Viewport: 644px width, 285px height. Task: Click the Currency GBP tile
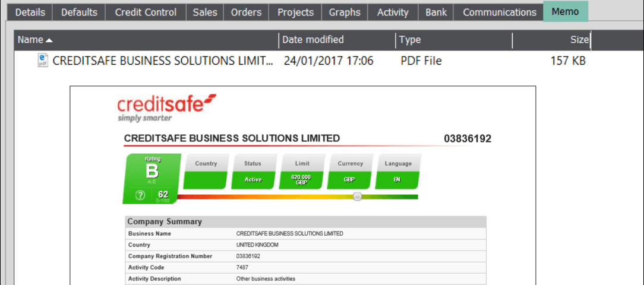(x=349, y=172)
